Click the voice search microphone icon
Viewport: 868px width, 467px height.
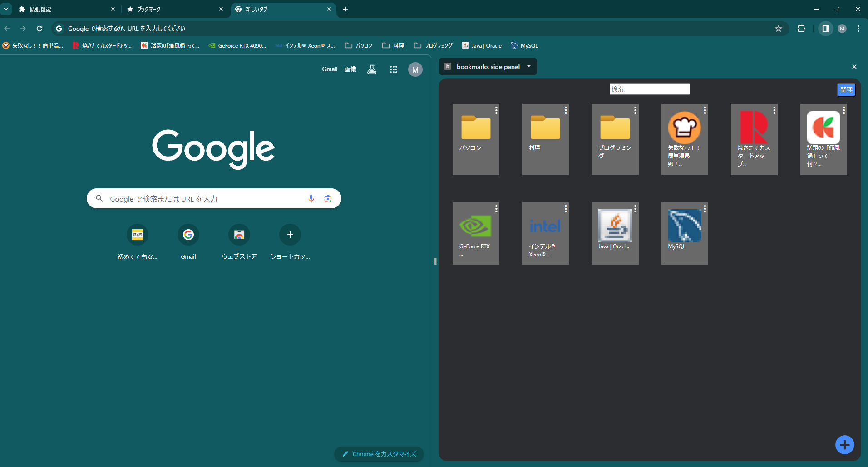[x=311, y=199]
